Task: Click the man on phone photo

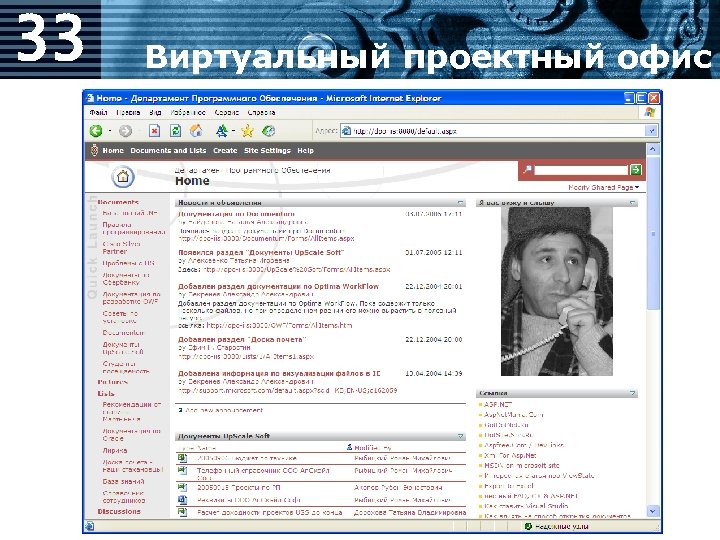Action: (557, 291)
